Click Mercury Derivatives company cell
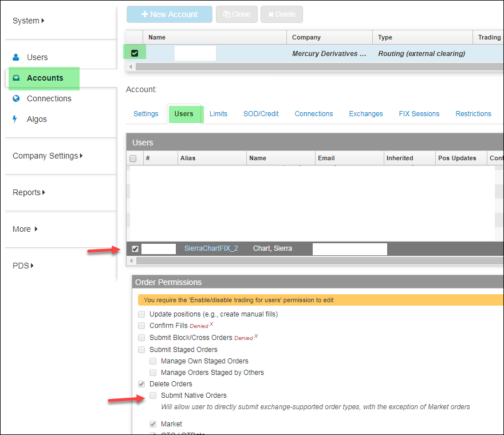The height and width of the screenshot is (435, 504). pos(329,54)
